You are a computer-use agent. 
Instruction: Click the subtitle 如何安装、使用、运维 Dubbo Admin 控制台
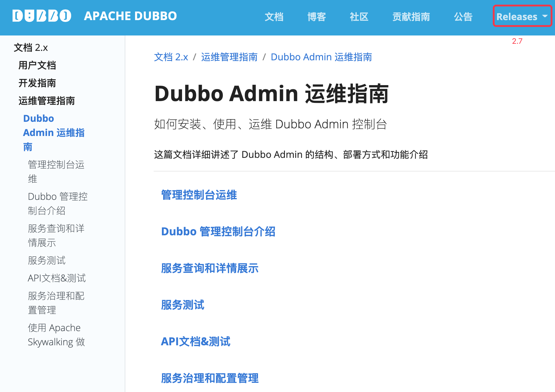pyautogui.click(x=270, y=124)
